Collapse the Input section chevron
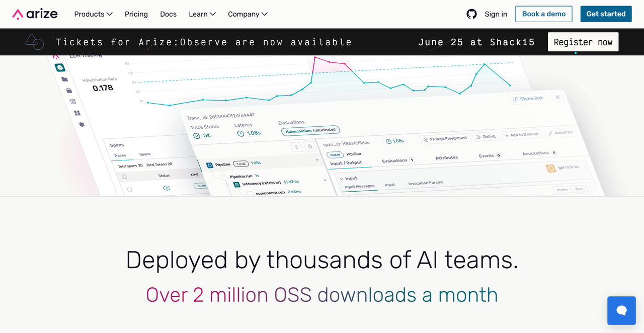Image resolution: width=644 pixels, height=333 pixels. pyautogui.click(x=341, y=179)
